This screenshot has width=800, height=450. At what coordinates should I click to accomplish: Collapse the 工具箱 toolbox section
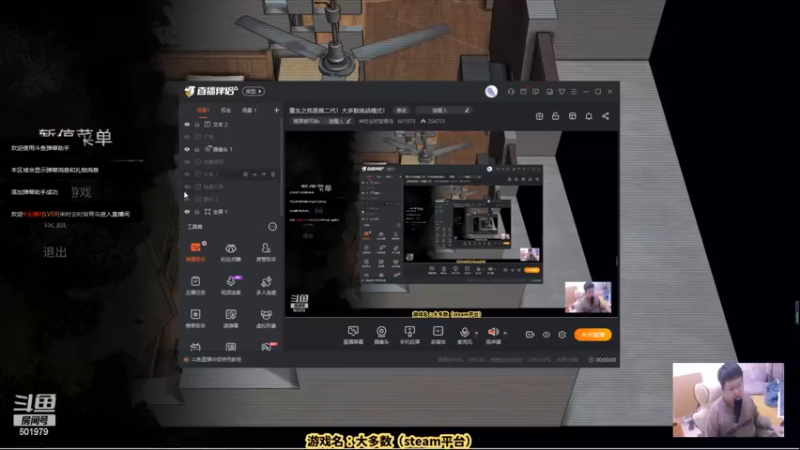click(x=272, y=227)
